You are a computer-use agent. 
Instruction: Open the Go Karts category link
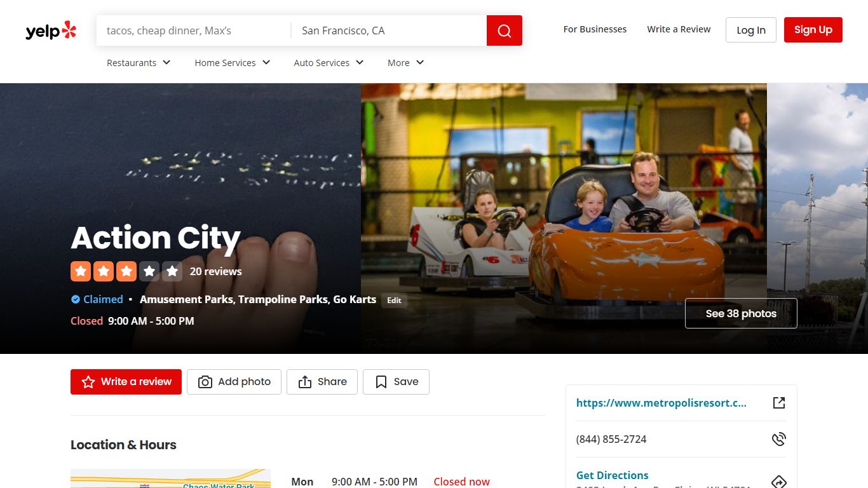click(355, 299)
